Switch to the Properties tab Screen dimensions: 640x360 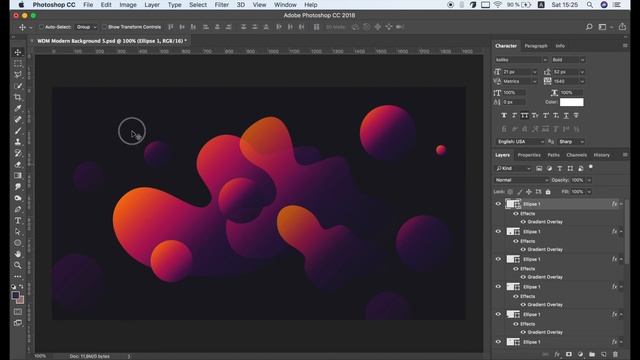pos(529,155)
